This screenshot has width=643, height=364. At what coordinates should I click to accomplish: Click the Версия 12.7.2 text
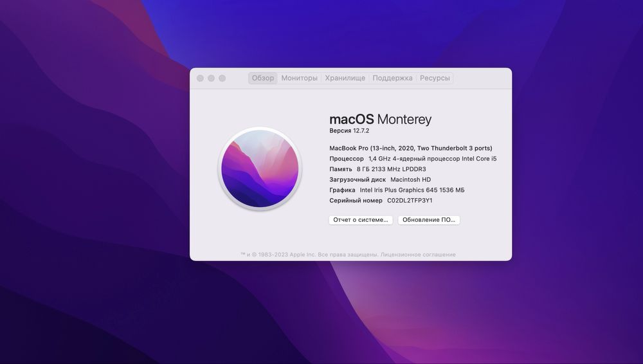point(349,131)
